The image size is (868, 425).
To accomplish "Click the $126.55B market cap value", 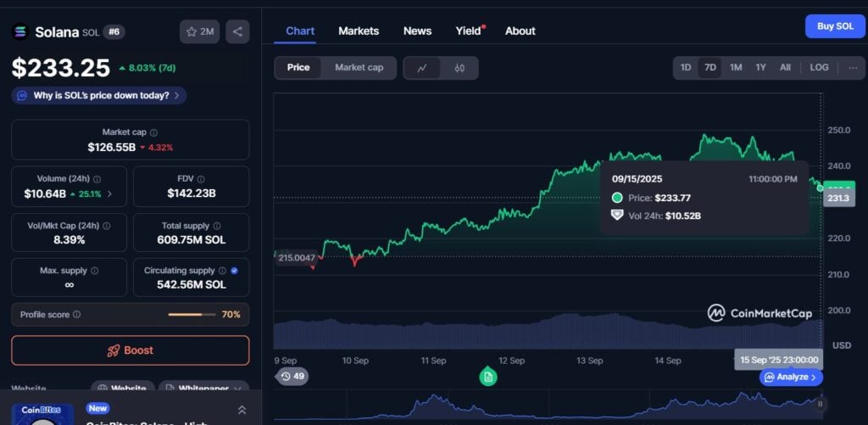I will 111,148.
